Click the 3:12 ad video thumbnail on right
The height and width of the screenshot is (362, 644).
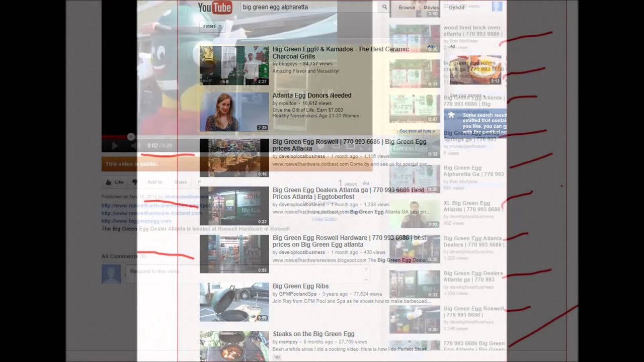pos(475,70)
